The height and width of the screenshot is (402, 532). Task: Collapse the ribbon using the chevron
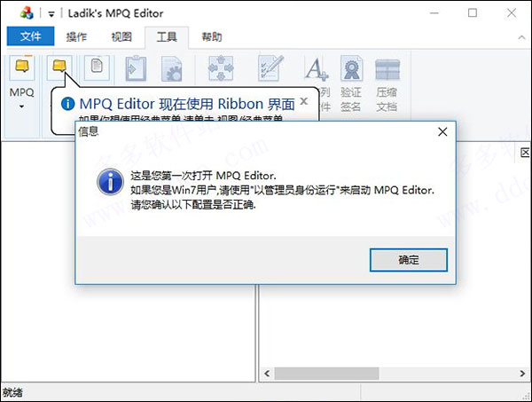coord(521,37)
